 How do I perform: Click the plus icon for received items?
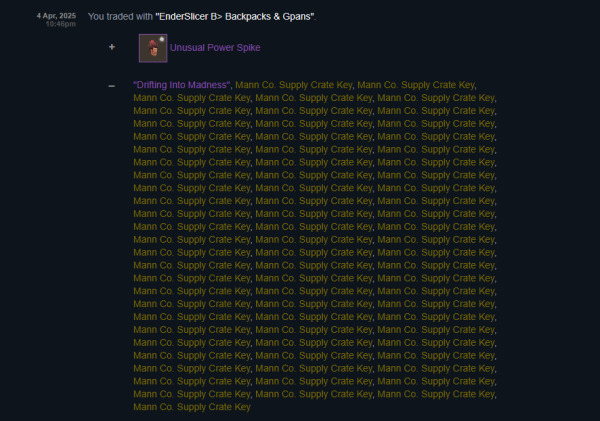(x=112, y=47)
